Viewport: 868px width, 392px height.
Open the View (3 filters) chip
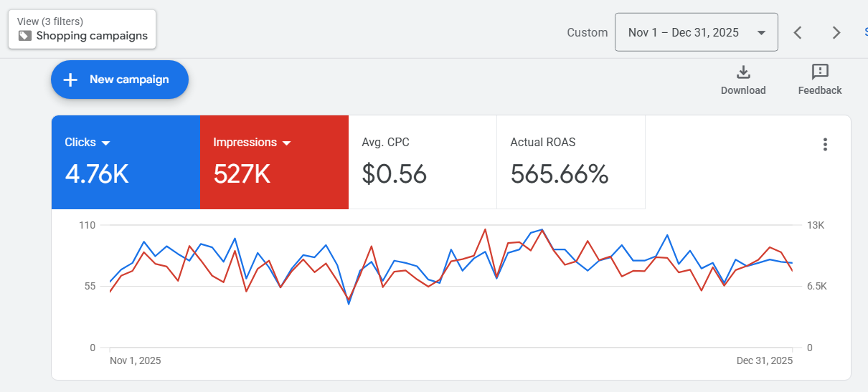click(x=82, y=29)
